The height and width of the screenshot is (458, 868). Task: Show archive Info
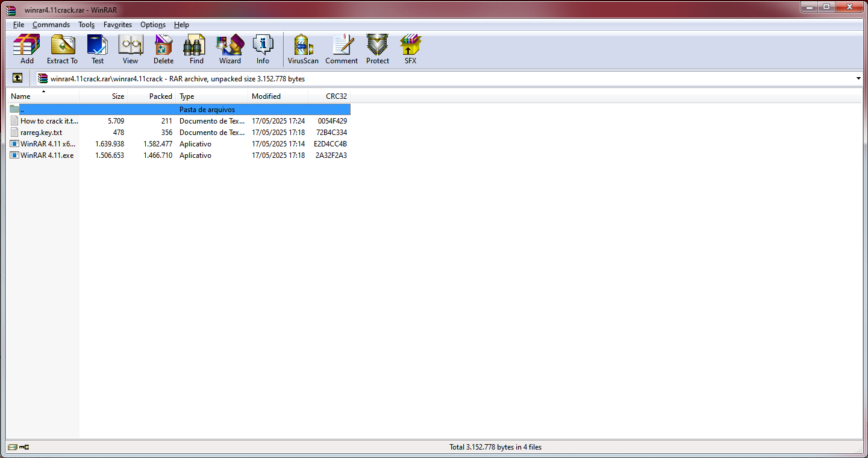[263, 49]
